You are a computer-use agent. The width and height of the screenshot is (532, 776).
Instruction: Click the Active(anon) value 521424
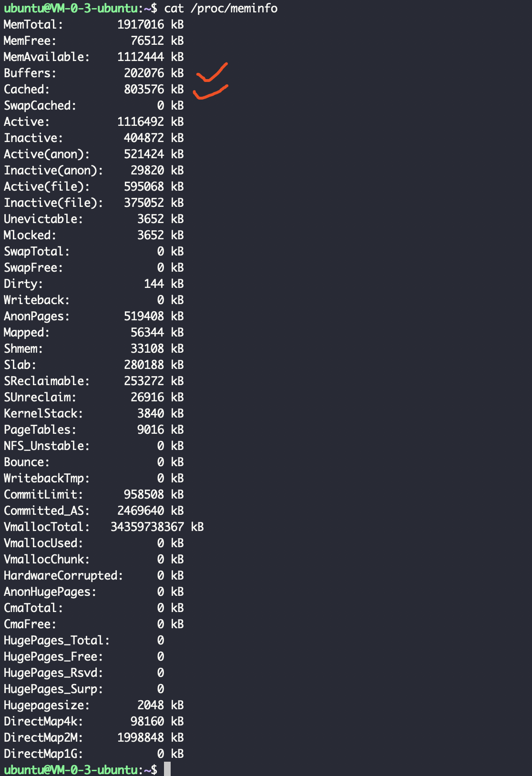[144, 154]
